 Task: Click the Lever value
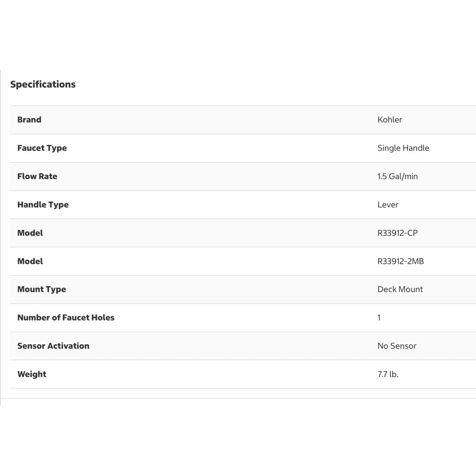pyautogui.click(x=388, y=205)
